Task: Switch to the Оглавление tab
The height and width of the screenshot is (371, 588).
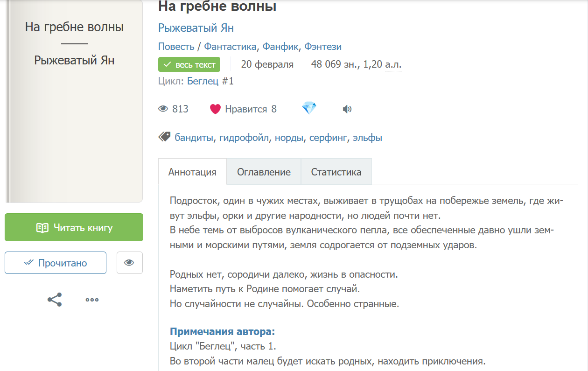Action: [264, 172]
